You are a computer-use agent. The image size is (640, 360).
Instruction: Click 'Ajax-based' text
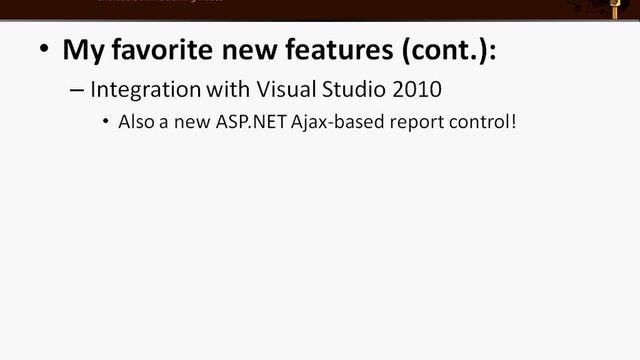pyautogui.click(x=338, y=122)
